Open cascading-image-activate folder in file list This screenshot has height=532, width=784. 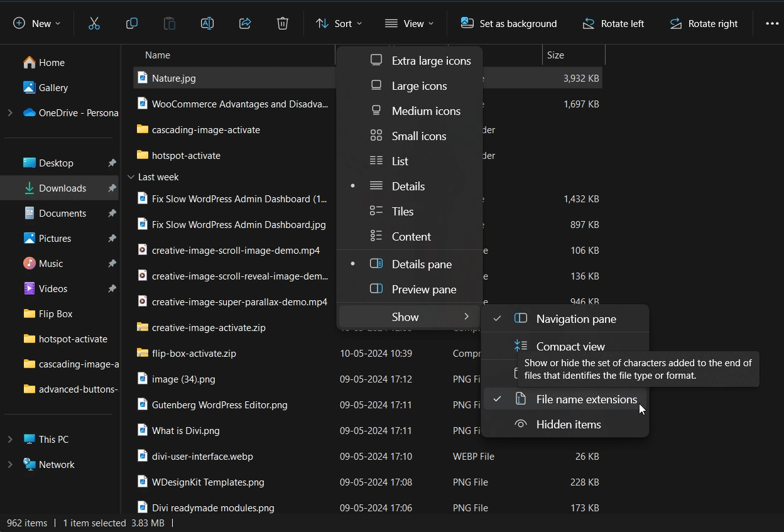tap(199, 129)
